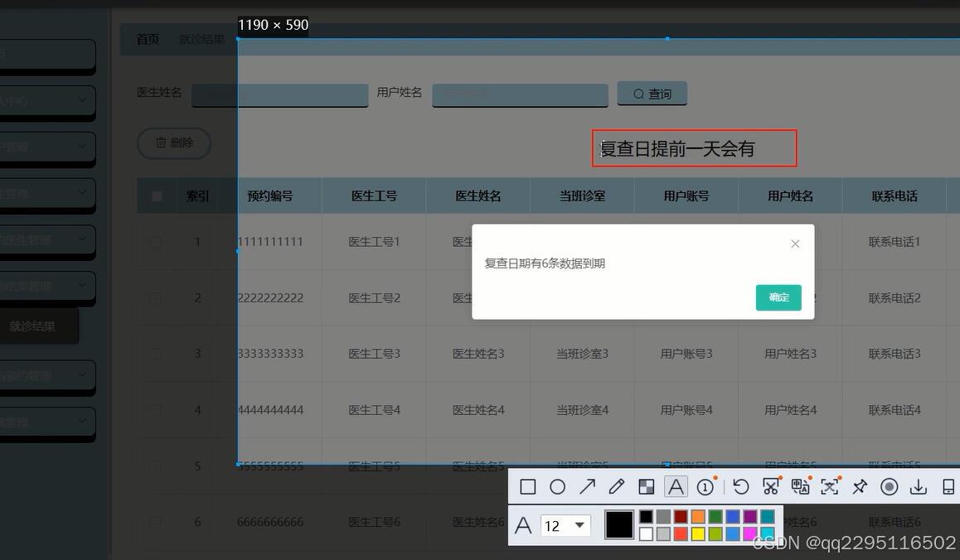The height and width of the screenshot is (560, 960).
Task: Open the 首页 breadcrumb tab
Action: 148,39
